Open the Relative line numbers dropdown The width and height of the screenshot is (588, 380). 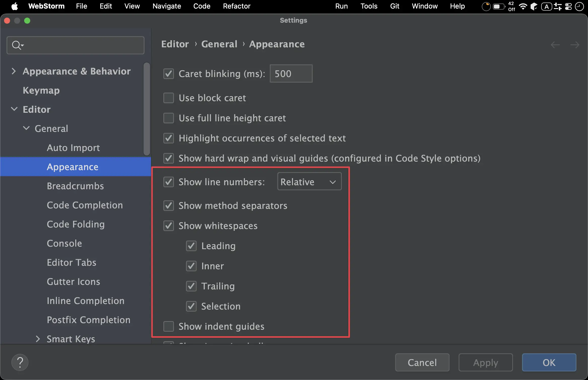tap(309, 181)
